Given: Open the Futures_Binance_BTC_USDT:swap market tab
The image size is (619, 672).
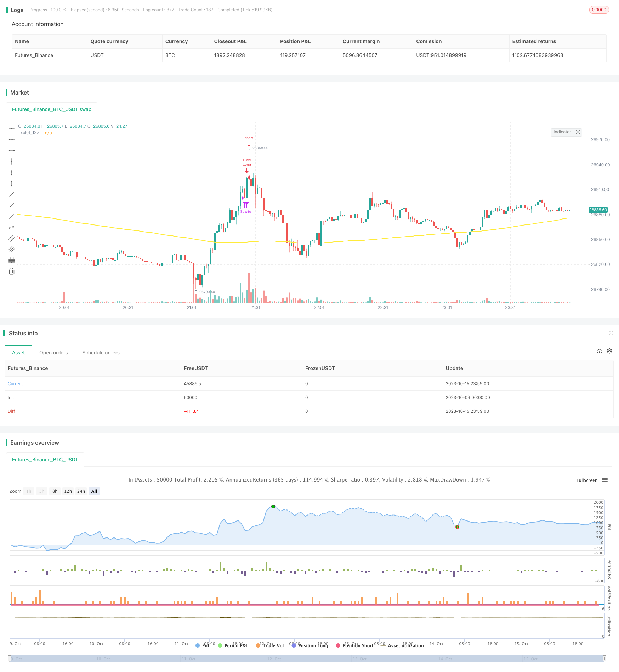Looking at the screenshot, I should coord(52,109).
